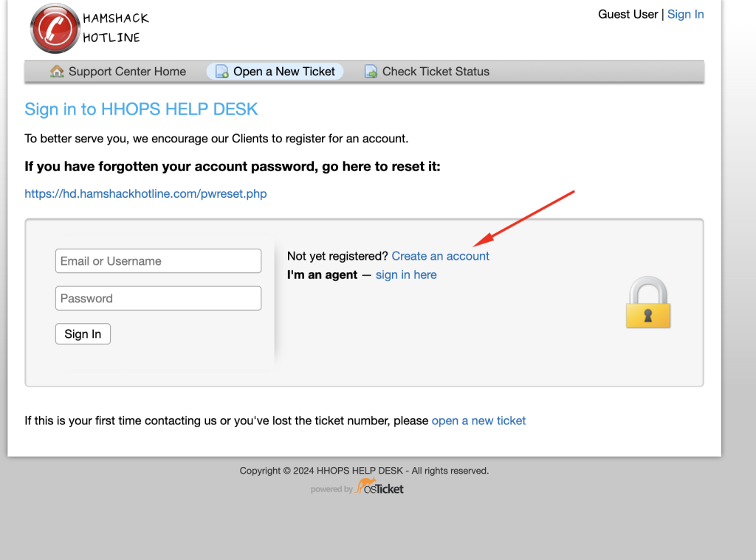Click the Check Ticket Status page icon
Image resolution: width=756 pixels, height=560 pixels.
pos(371,72)
